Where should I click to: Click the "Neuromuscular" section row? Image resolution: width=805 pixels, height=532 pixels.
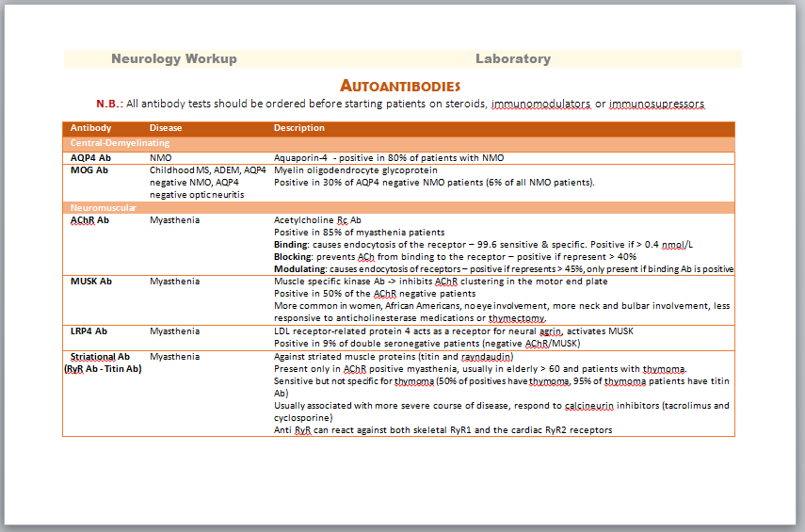click(x=104, y=207)
